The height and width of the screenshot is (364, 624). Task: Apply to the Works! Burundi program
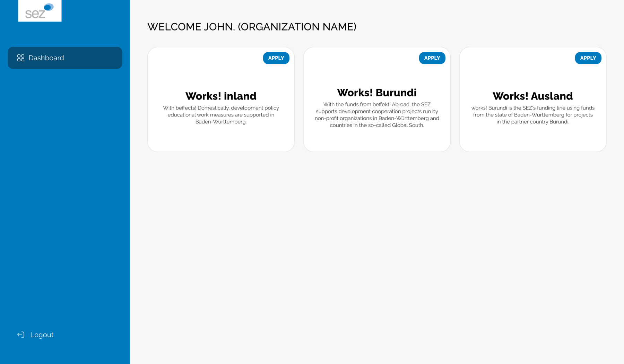click(x=432, y=58)
